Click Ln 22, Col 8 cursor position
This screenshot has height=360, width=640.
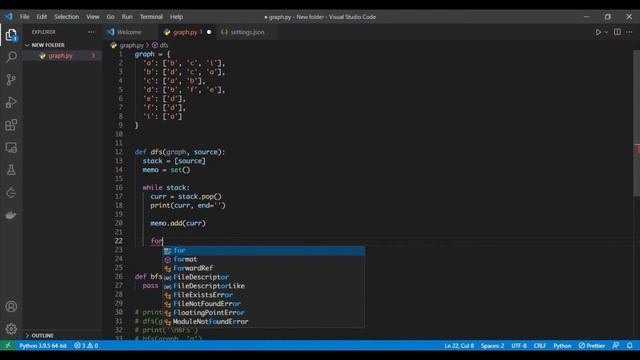pos(459,346)
